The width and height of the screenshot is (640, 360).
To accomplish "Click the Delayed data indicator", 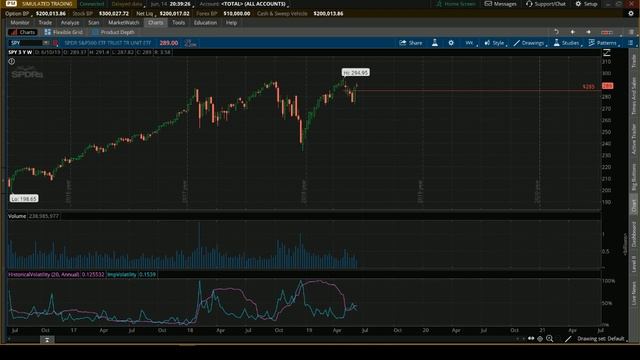I will [127, 4].
